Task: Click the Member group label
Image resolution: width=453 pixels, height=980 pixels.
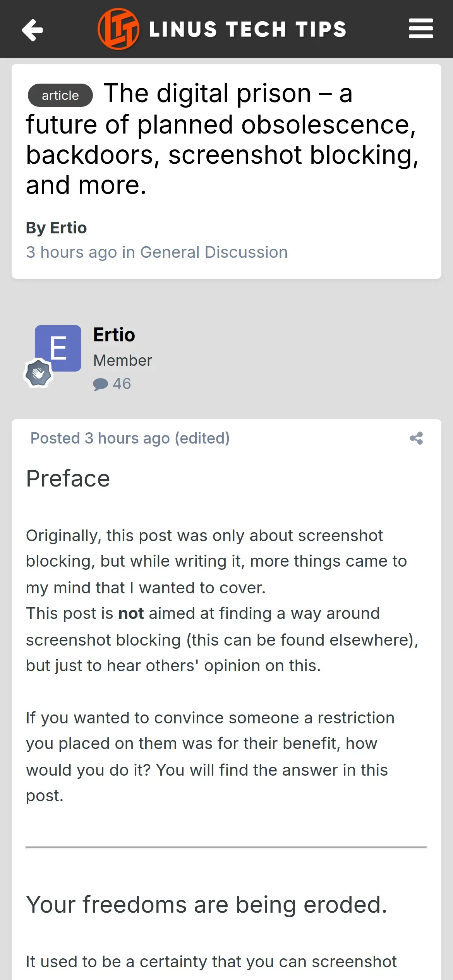Action: (123, 360)
